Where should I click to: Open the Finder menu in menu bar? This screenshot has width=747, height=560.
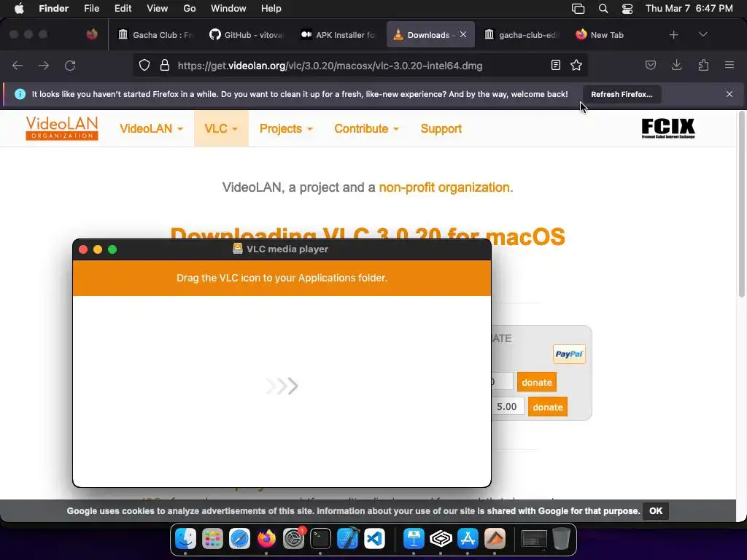(x=54, y=9)
